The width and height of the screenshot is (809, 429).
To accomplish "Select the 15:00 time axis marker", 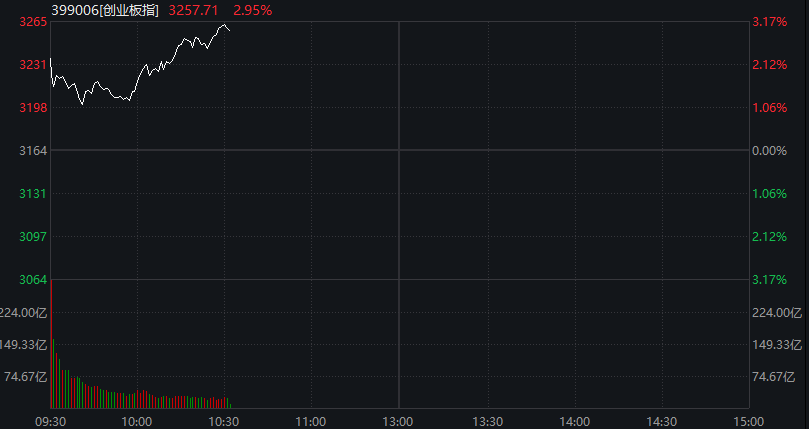I will pos(748,422).
